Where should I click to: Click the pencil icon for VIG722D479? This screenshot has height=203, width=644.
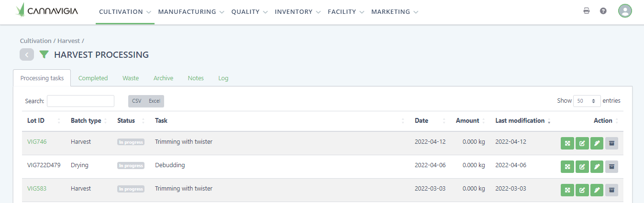coord(597,167)
